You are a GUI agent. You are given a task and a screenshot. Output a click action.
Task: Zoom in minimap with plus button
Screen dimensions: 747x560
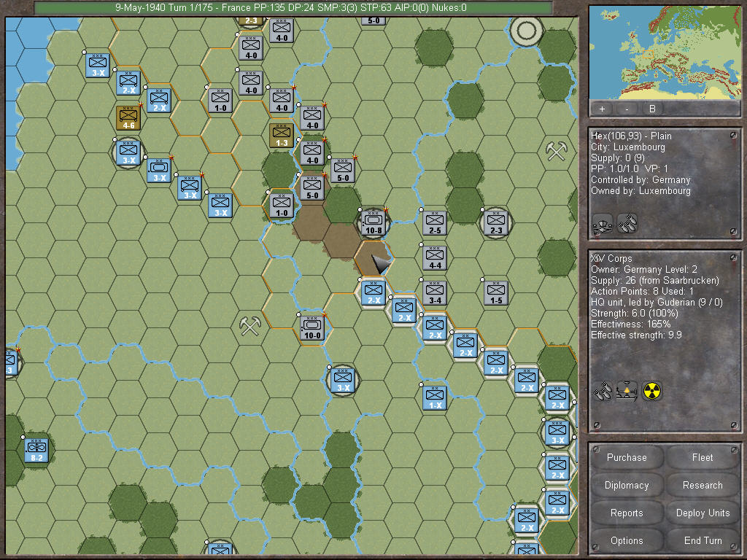pyautogui.click(x=602, y=109)
